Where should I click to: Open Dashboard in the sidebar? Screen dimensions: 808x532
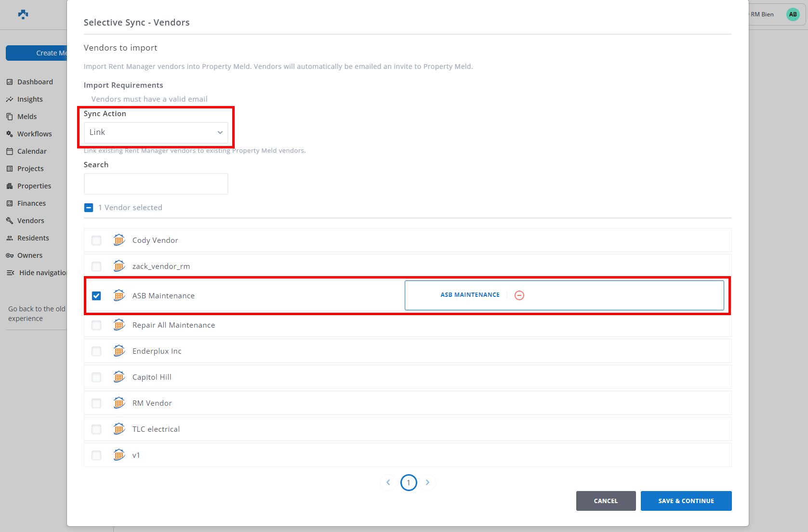click(x=35, y=82)
